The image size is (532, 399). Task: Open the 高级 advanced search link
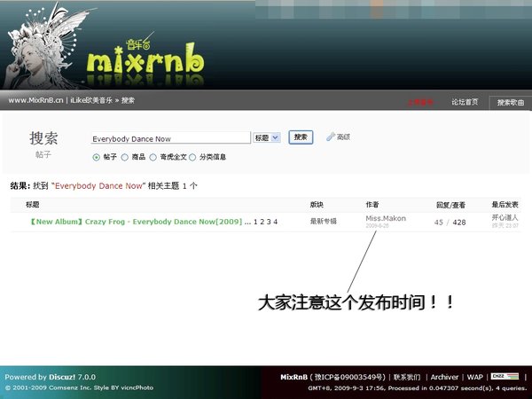[343, 137]
